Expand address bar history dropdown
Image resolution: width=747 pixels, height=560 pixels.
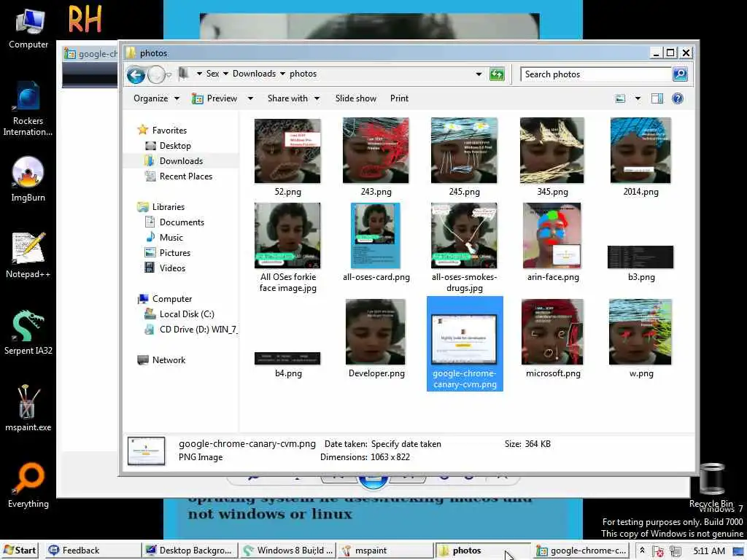tap(479, 74)
